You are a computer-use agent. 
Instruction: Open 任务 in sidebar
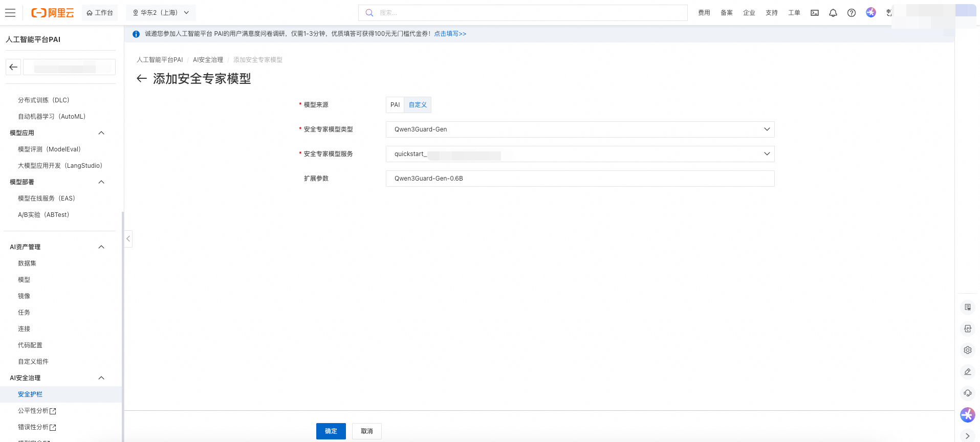point(24,313)
